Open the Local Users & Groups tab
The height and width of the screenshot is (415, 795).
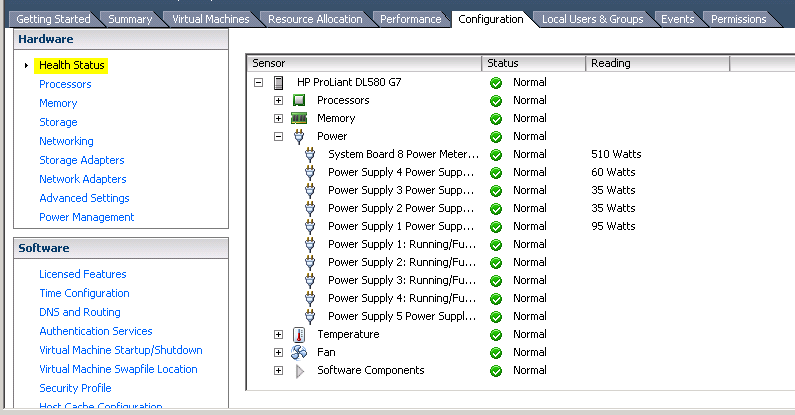click(x=592, y=19)
